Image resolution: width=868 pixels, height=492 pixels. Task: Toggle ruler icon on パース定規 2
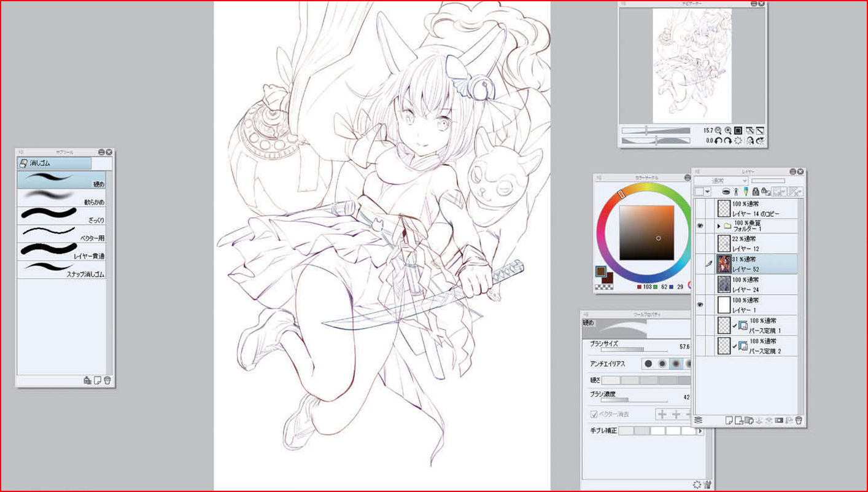[742, 346]
